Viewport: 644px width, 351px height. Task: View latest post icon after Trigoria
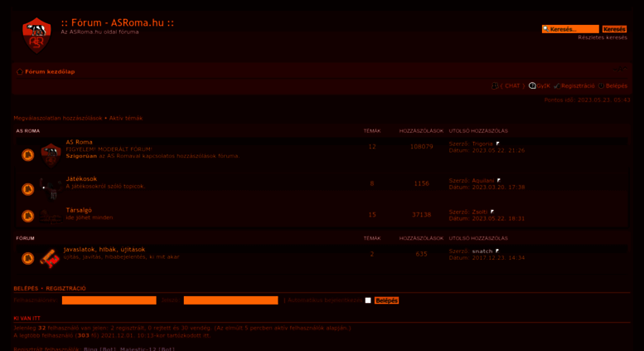498,144
